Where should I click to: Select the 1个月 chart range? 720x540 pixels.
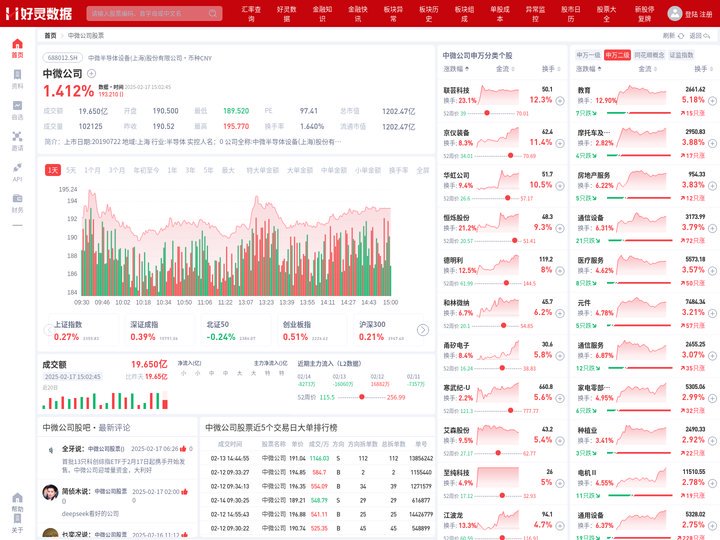(x=92, y=170)
